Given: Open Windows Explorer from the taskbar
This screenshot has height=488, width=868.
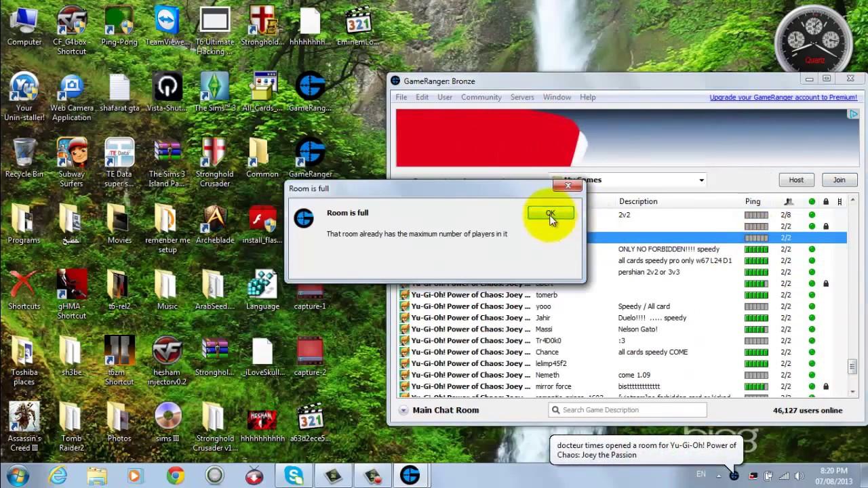Looking at the screenshot, I should pos(97,475).
